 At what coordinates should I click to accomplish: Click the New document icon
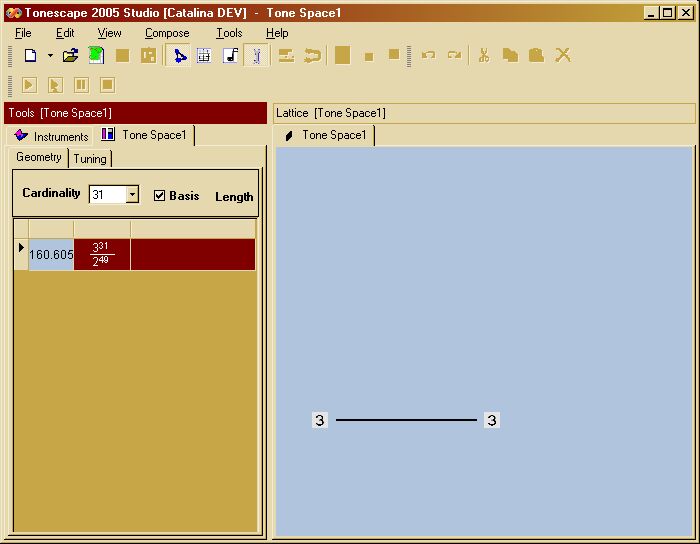pyautogui.click(x=30, y=56)
